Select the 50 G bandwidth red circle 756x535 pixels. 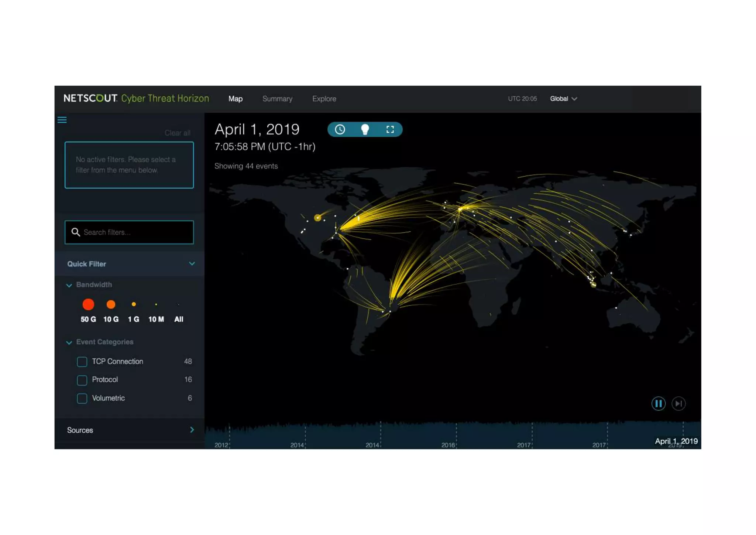tap(88, 304)
